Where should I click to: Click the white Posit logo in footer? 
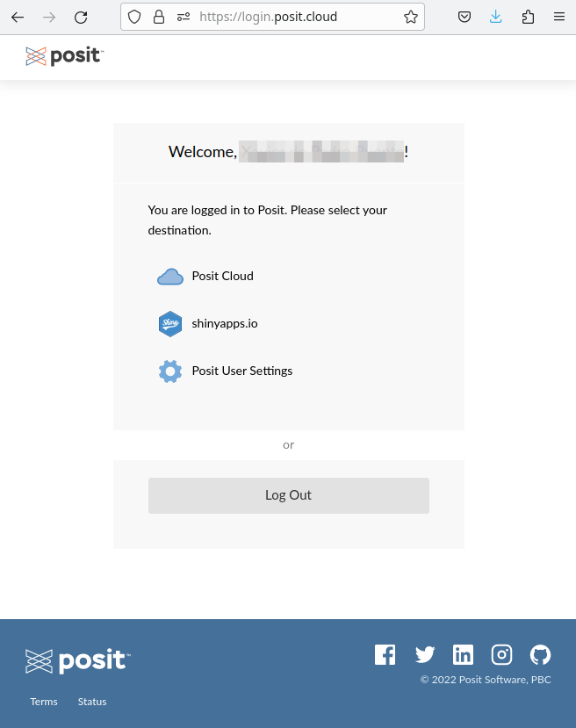(78, 661)
